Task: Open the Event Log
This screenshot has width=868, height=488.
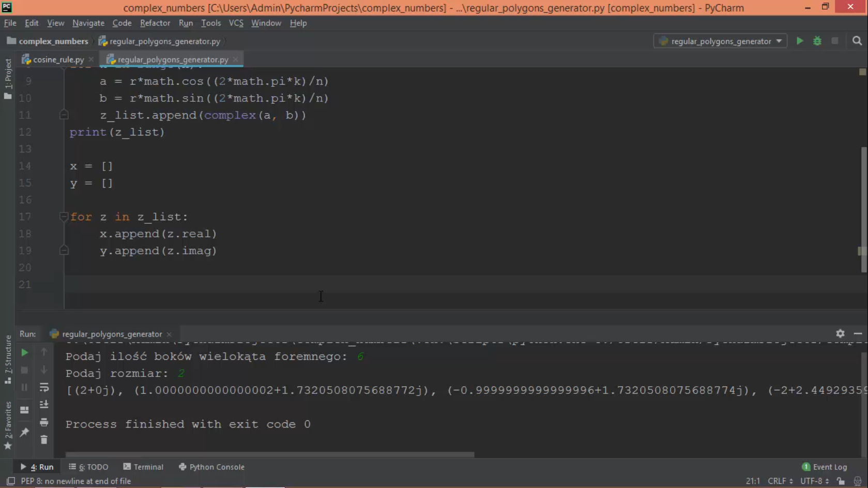Action: pos(825,467)
